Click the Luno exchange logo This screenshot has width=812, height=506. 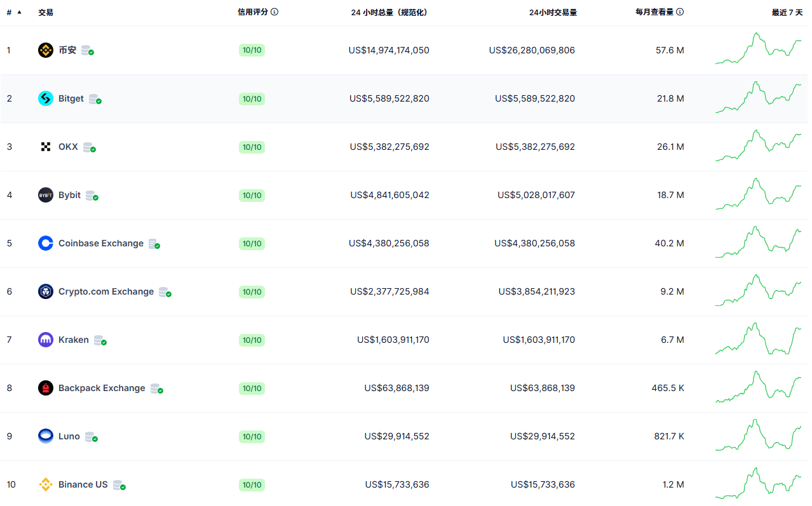point(46,436)
